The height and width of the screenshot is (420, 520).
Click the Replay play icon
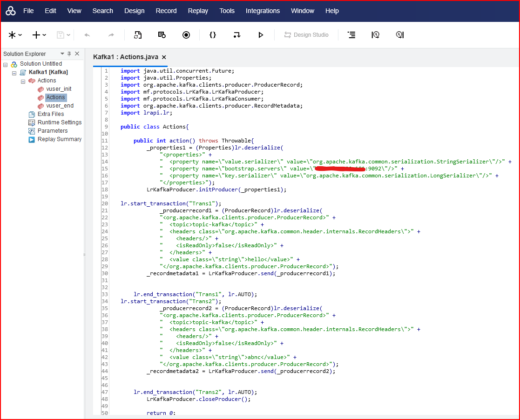point(261,35)
